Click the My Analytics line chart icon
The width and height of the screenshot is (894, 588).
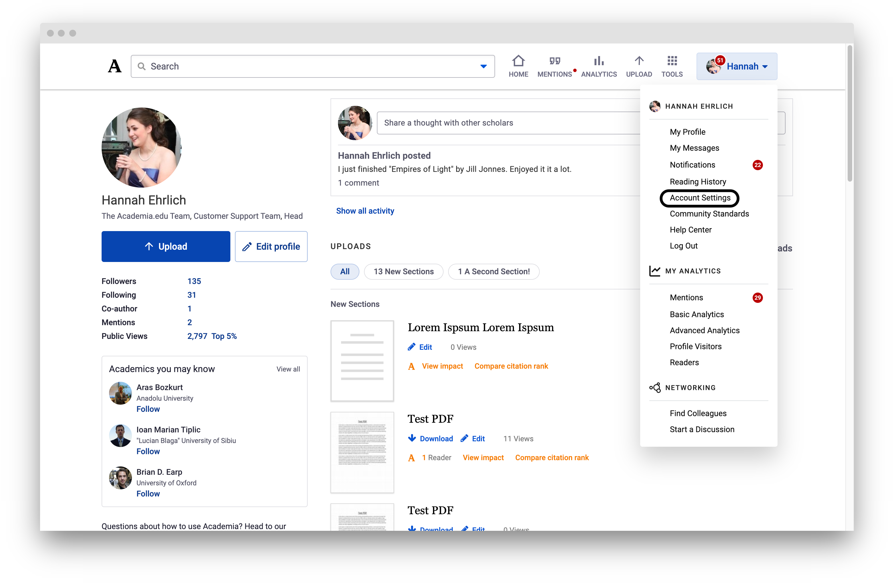coord(655,271)
